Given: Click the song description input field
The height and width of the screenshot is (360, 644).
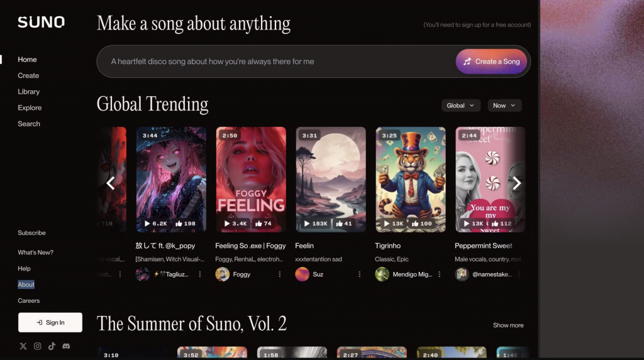Looking at the screenshot, I should (275, 62).
